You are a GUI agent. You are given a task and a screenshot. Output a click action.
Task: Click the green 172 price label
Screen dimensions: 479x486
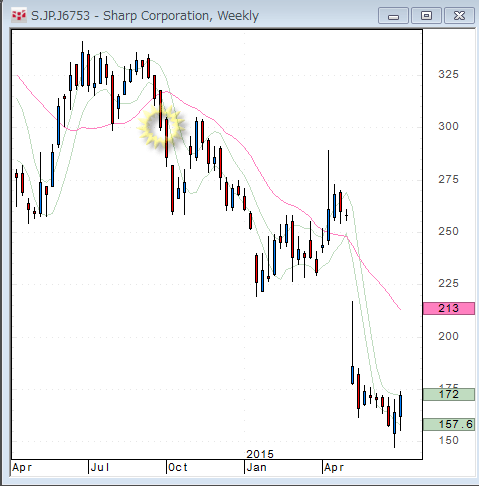(x=449, y=394)
